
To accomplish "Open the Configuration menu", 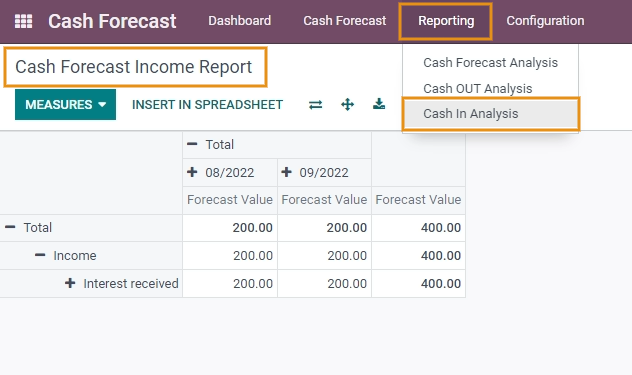I will (x=545, y=21).
